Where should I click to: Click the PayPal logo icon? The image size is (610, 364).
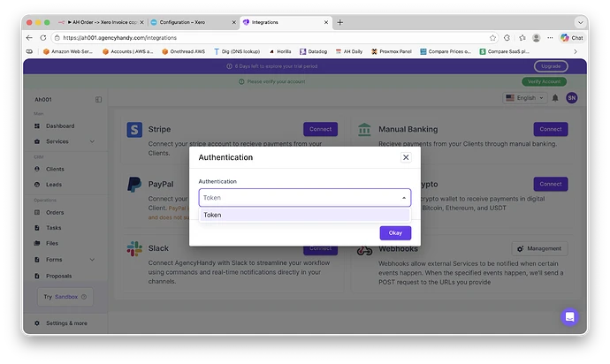(134, 185)
